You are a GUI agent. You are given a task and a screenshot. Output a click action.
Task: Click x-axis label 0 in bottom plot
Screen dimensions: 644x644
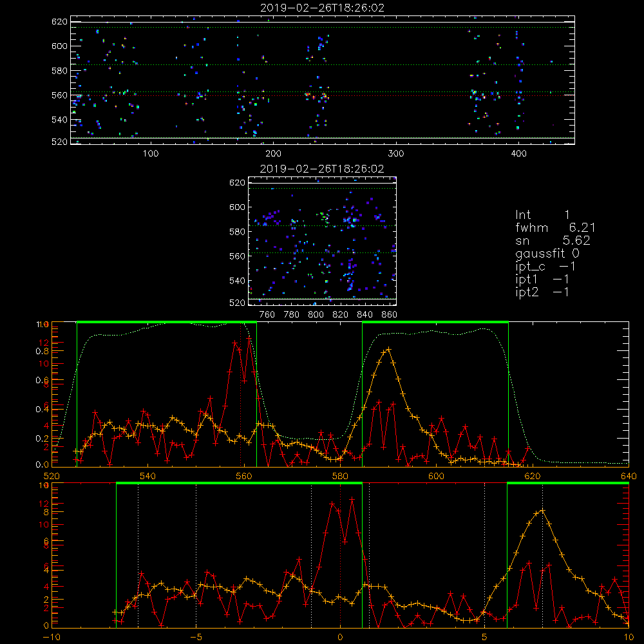[340, 638]
